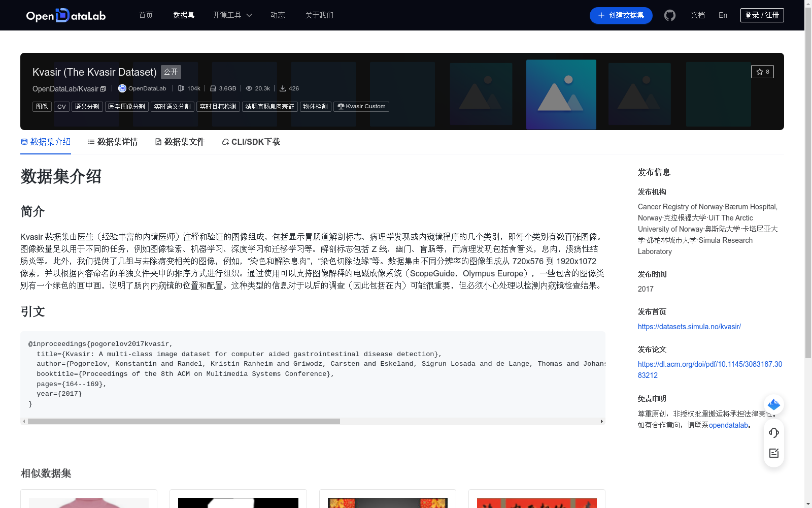Click the highlighted banner image thumbnail
Viewport: 812px width, 508px height.
(x=561, y=94)
